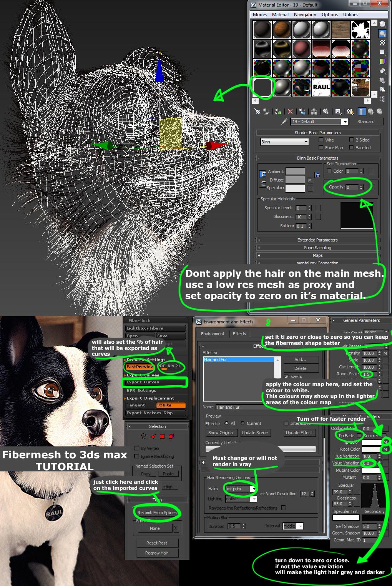
Task: Assign Material to Selection icon
Action: (278, 112)
